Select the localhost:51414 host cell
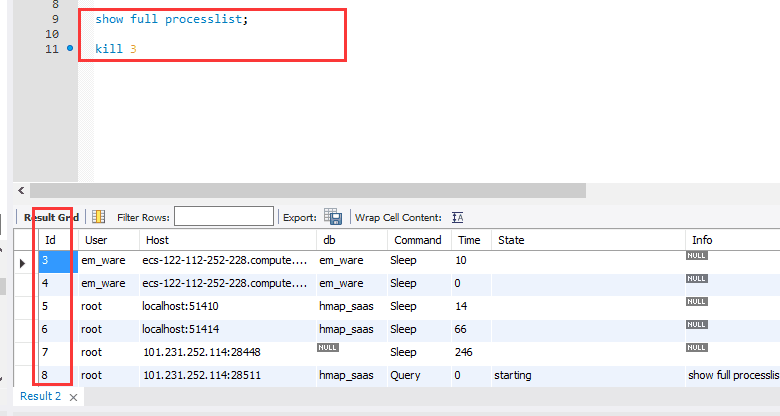780x416 pixels. [180, 329]
